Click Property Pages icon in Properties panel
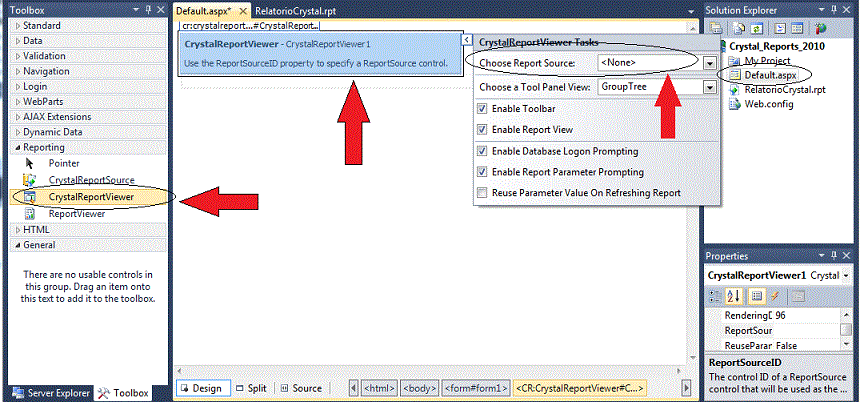Viewport: 860px width, 402px height. (798, 296)
